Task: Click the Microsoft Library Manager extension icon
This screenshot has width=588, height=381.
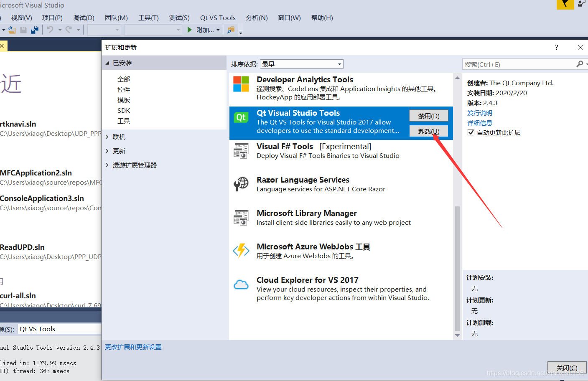Action: coord(241,218)
